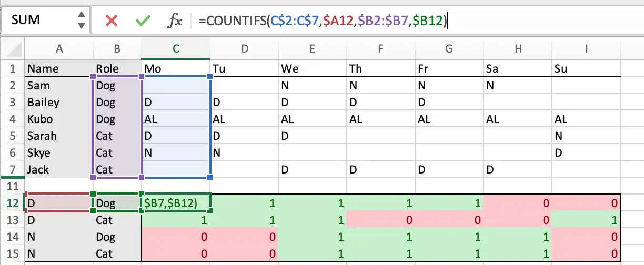Viewport: 644px width, 265px height.
Task: Click Kubo's AL cell under Mo
Action: 176,119
